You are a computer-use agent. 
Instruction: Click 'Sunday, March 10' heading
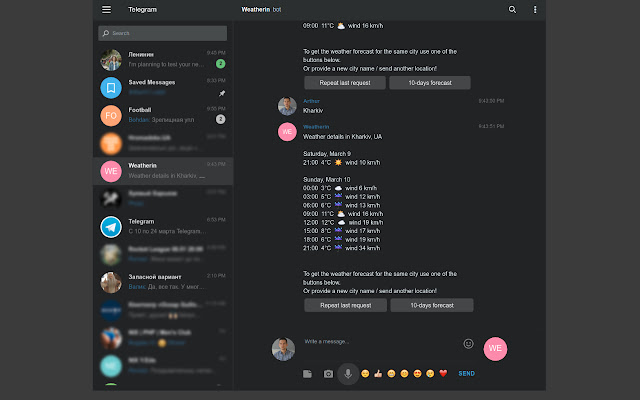pyautogui.click(x=327, y=180)
